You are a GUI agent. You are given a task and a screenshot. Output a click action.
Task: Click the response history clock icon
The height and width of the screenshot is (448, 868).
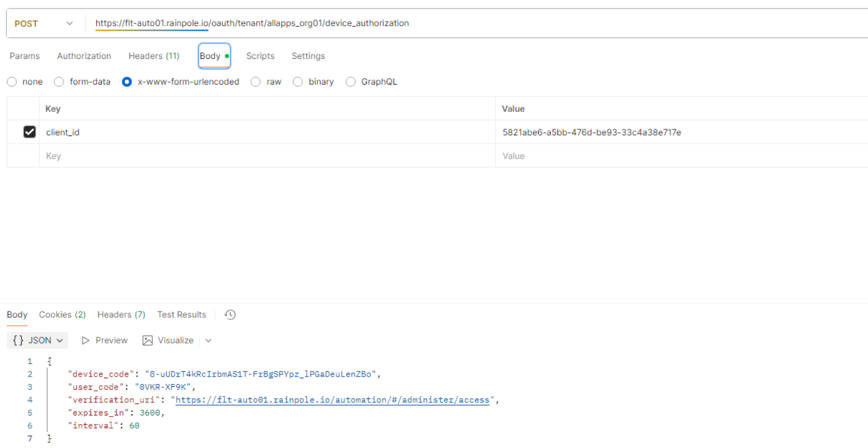pyautogui.click(x=230, y=315)
